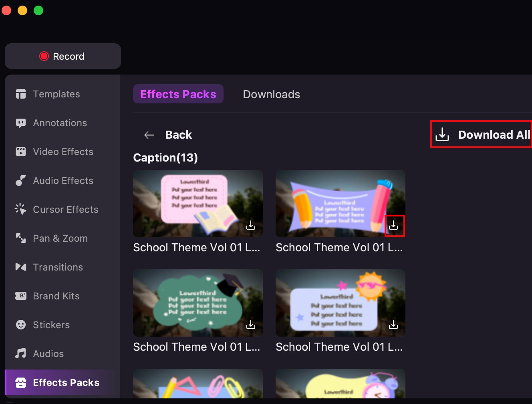The height and width of the screenshot is (404, 532).
Task: Download the pink notebook caption effect
Action: [x=251, y=225]
